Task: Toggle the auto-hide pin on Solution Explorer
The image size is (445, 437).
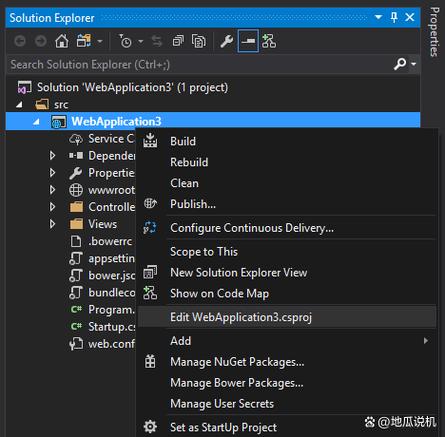Action: point(394,17)
